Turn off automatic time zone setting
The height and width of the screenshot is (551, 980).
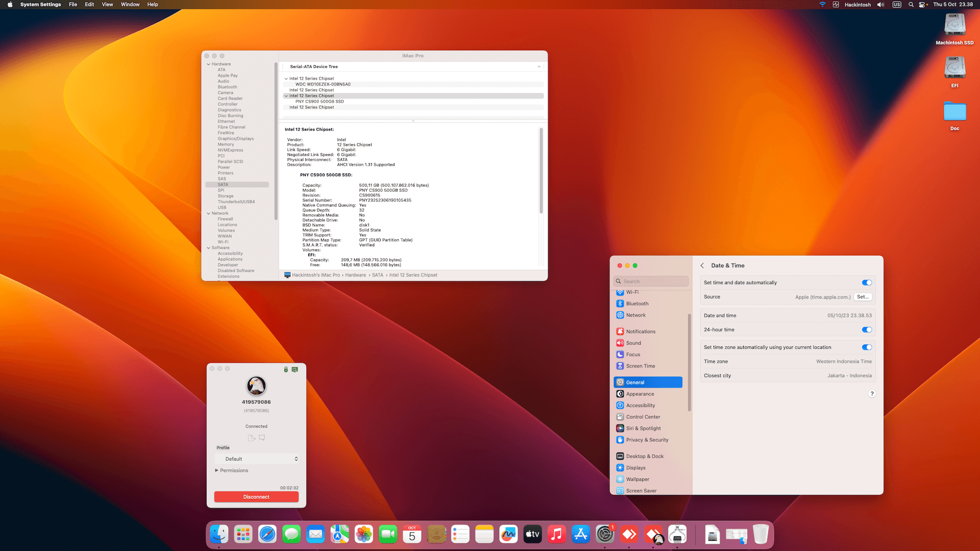tap(867, 347)
